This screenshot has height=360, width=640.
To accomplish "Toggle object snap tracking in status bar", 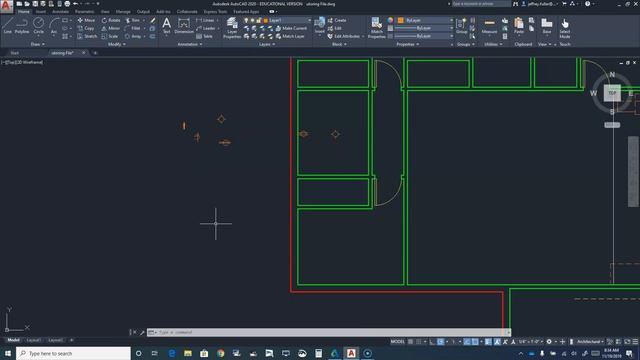I will [x=467, y=342].
